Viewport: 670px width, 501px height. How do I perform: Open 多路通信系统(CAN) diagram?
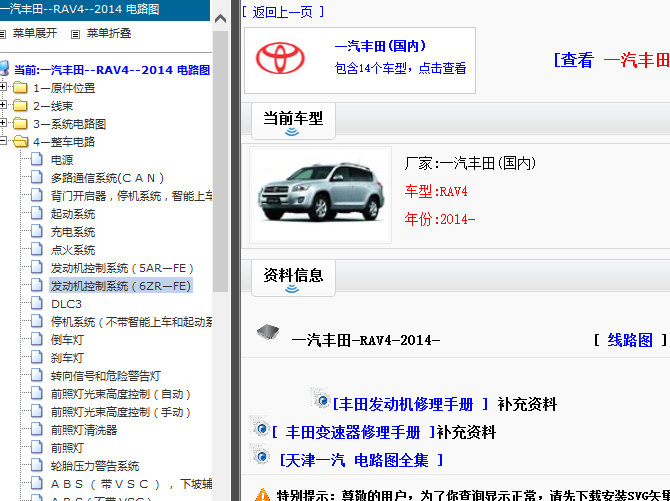click(107, 178)
